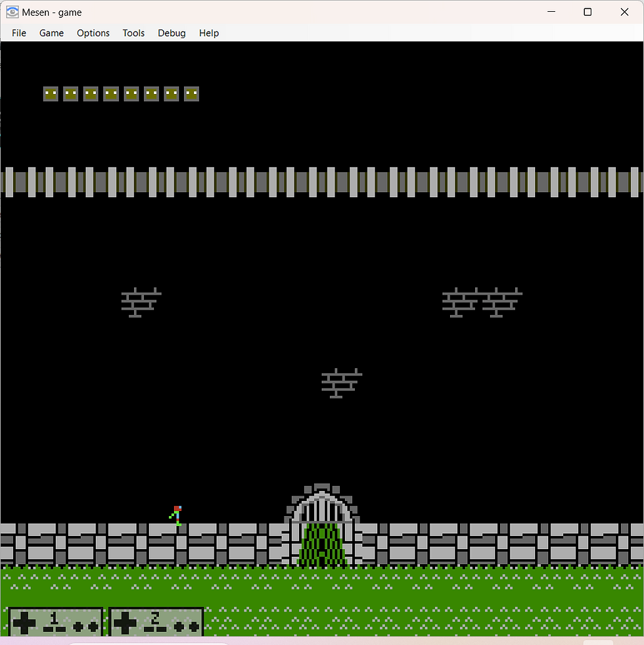Maximize the Mesen window

tap(587, 12)
